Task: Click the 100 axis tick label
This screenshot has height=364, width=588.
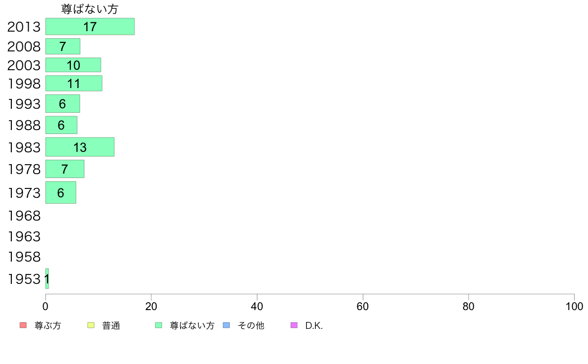Action: (x=574, y=307)
